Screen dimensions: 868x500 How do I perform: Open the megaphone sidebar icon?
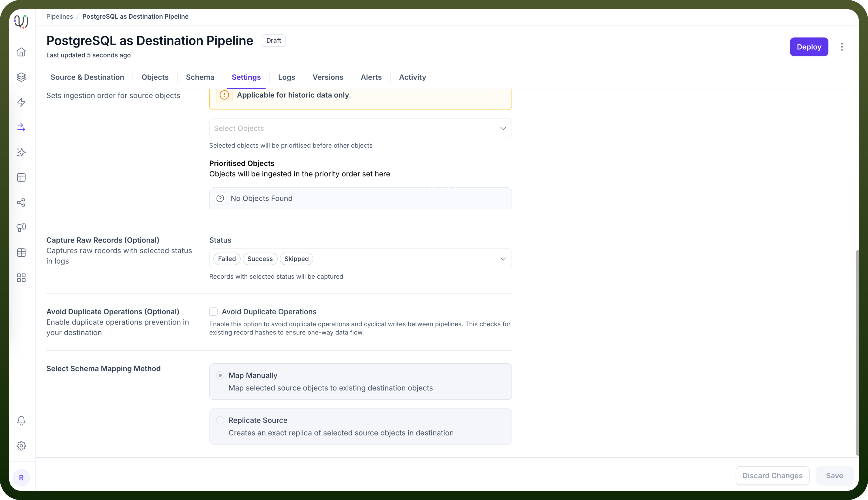21,227
